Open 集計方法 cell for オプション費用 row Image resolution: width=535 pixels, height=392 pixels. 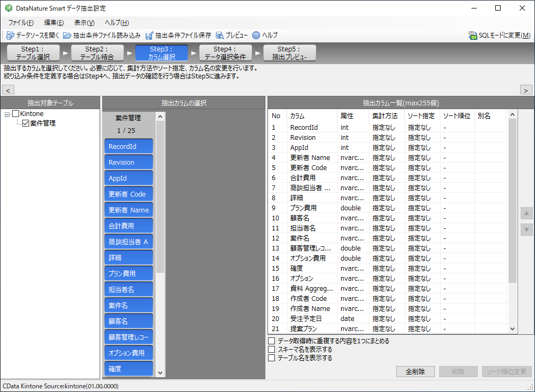[386, 259]
